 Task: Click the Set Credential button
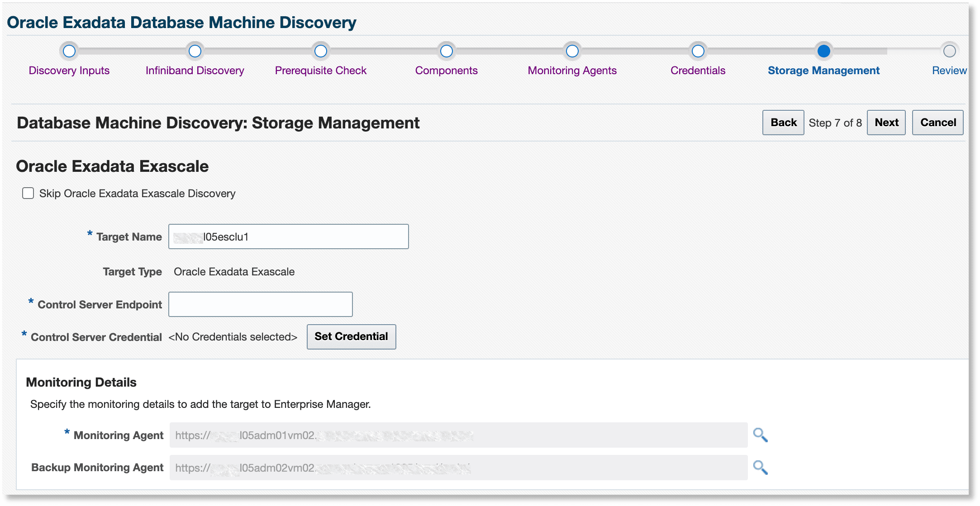[351, 336]
